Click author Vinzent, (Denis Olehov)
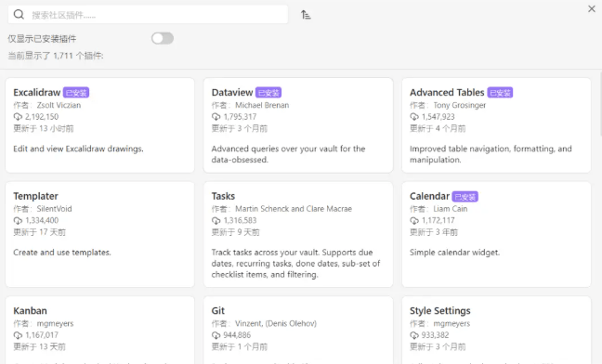 point(276,323)
